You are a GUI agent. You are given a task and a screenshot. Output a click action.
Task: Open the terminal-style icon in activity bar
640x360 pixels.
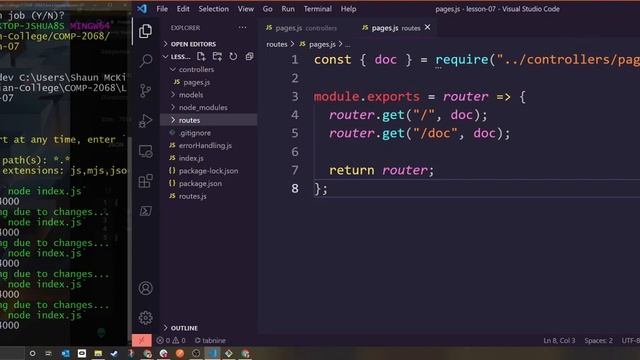[x=145, y=211]
